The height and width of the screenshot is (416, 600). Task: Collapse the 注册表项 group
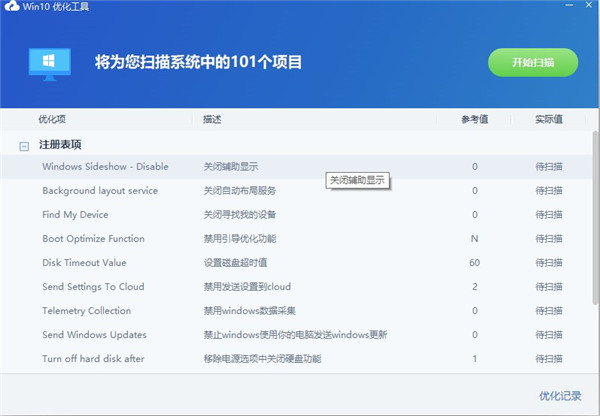click(24, 146)
